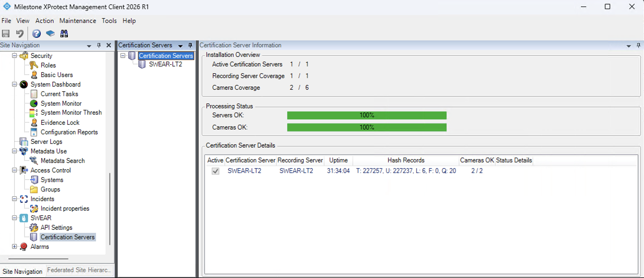Collapse the Security tree node

click(15, 56)
